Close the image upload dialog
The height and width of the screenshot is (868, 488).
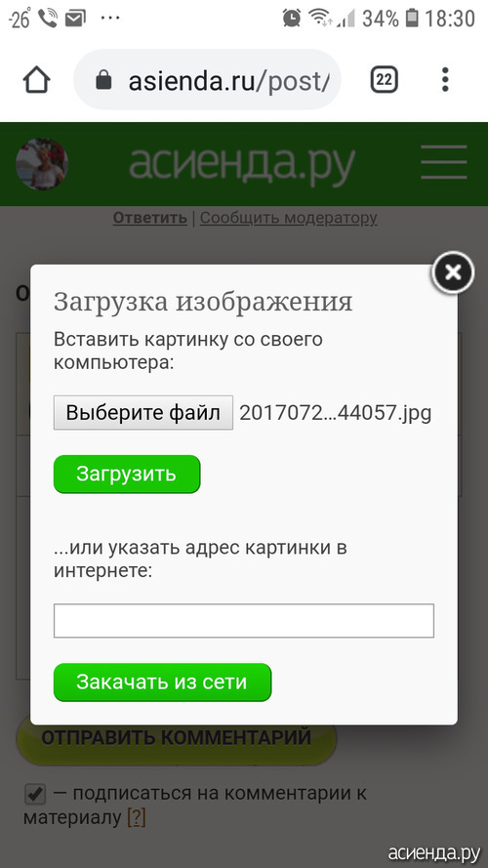tap(453, 271)
